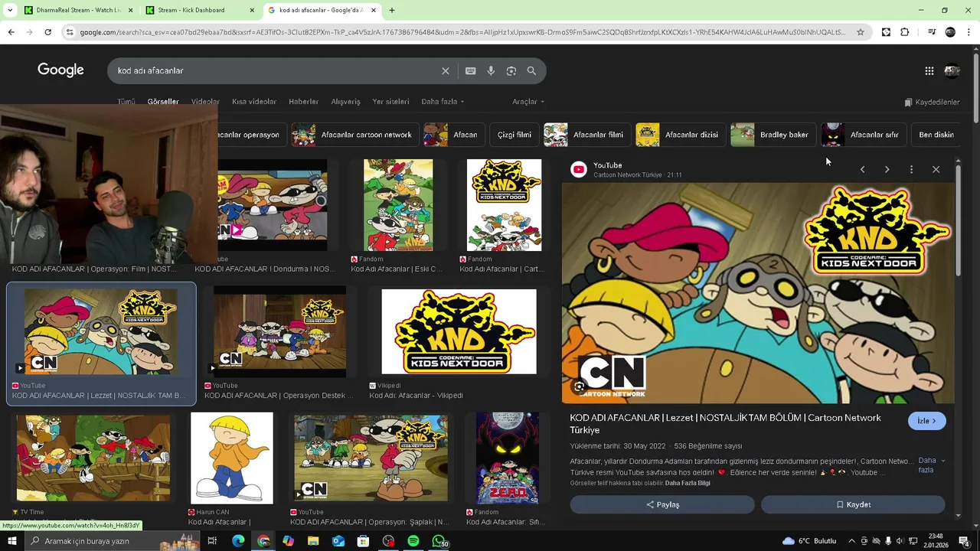
Task: Open Harun CAN yellow-hat character thumbnail
Action: pyautogui.click(x=231, y=458)
